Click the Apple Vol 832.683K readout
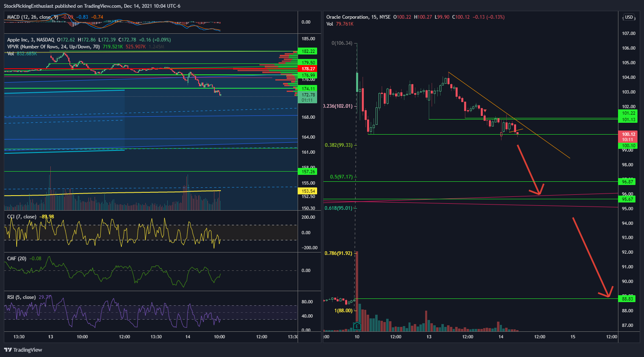 point(22,54)
